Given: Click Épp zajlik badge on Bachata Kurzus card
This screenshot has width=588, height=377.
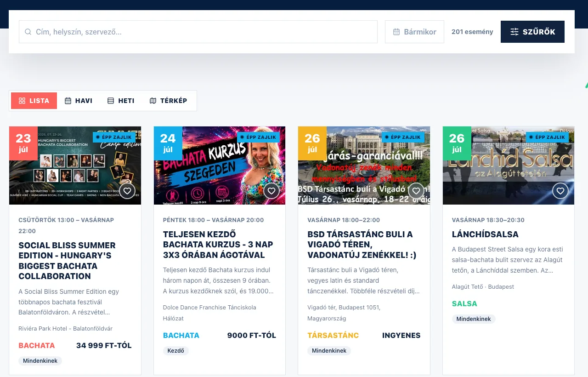Looking at the screenshot, I should (259, 137).
